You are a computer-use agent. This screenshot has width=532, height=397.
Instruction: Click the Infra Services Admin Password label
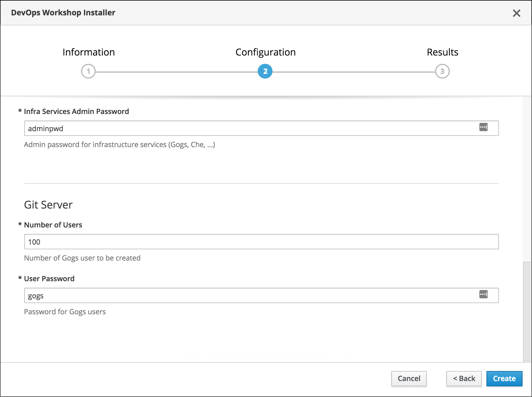tap(76, 111)
